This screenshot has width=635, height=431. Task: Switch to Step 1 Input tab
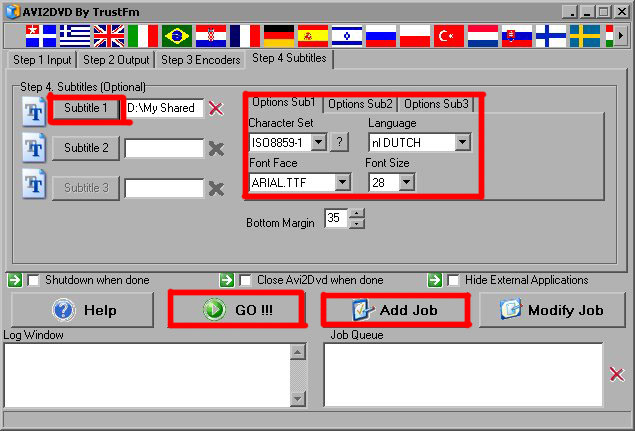42,60
